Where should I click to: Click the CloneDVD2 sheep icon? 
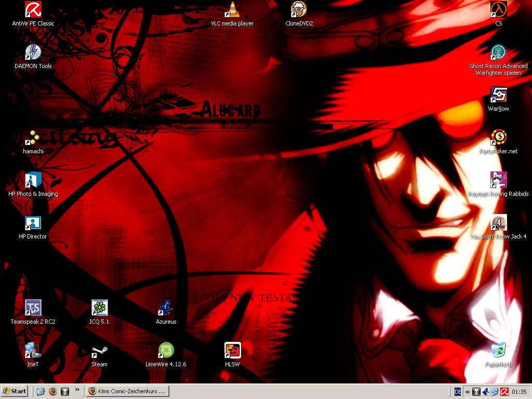pos(299,9)
